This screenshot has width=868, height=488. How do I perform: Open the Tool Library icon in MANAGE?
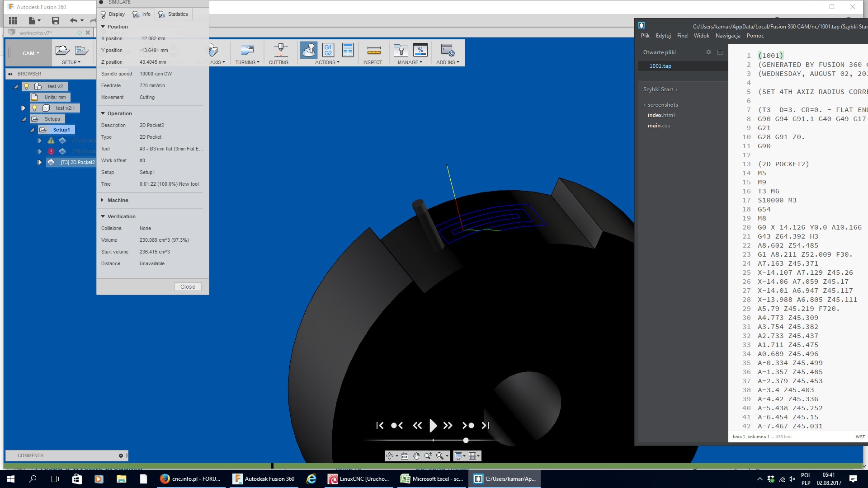coord(401,50)
